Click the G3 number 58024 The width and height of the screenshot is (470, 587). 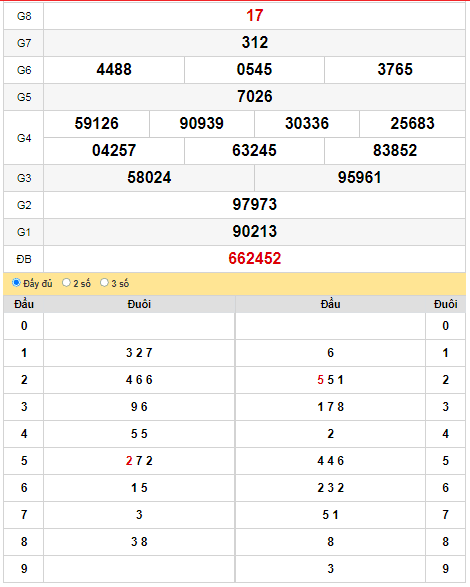click(149, 177)
